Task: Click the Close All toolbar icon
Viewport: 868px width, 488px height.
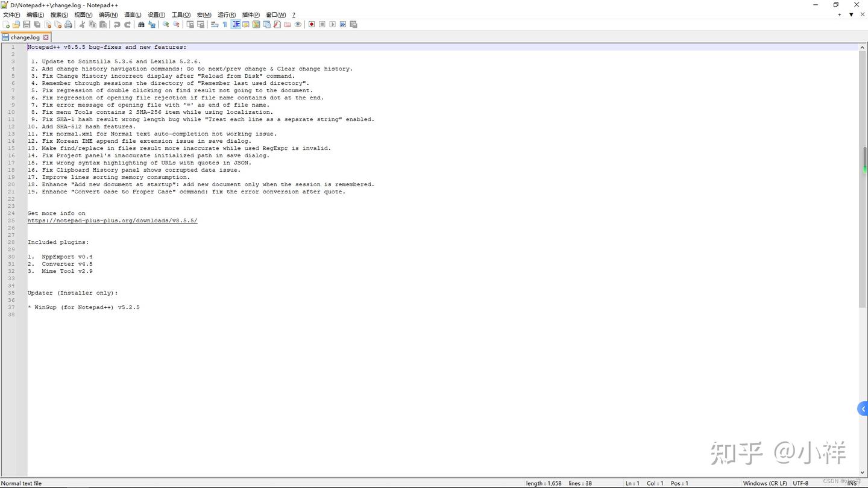Action: [x=58, y=25]
